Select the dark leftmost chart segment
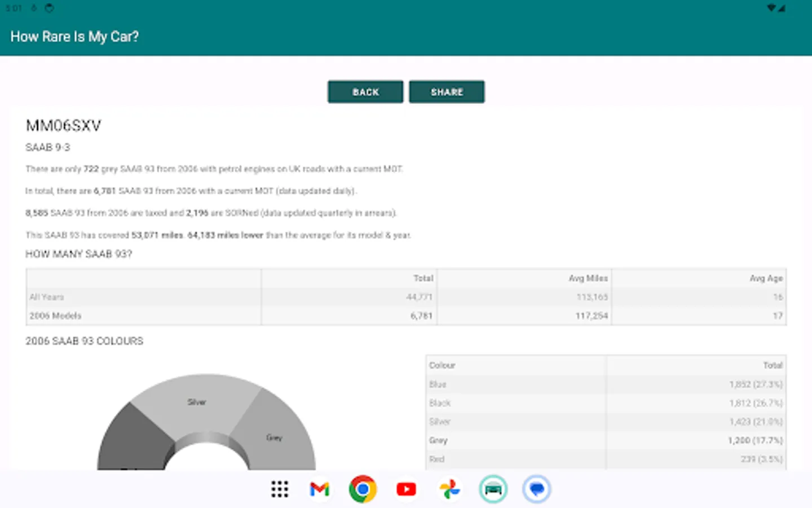This screenshot has height=508, width=812. pyautogui.click(x=135, y=440)
